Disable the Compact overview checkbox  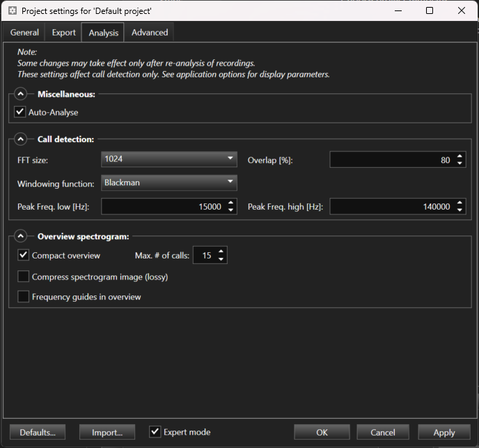click(x=24, y=256)
